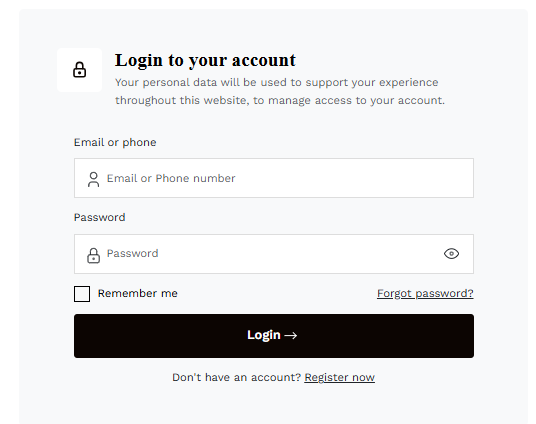Focus the Password input field
The image size is (536, 424).
pyautogui.click(x=274, y=254)
